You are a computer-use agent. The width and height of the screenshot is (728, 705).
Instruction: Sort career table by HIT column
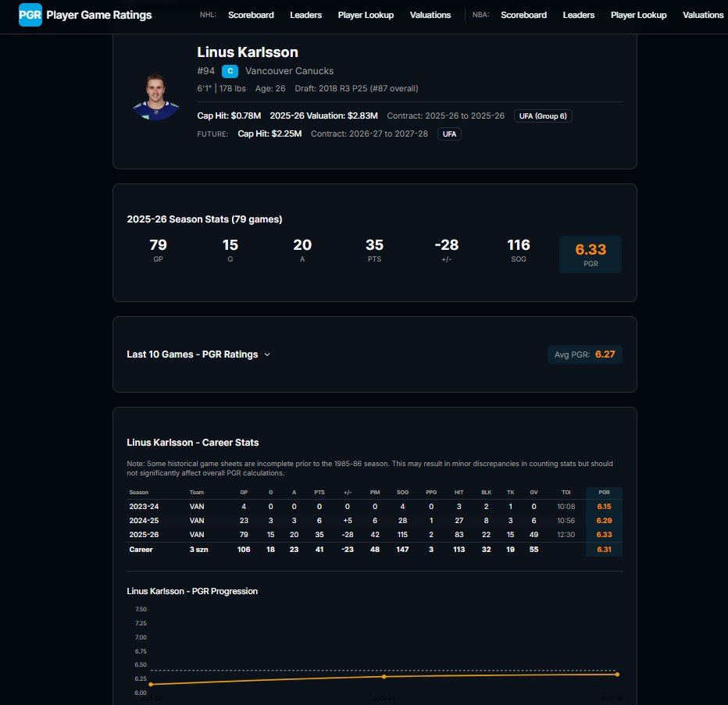tap(459, 493)
